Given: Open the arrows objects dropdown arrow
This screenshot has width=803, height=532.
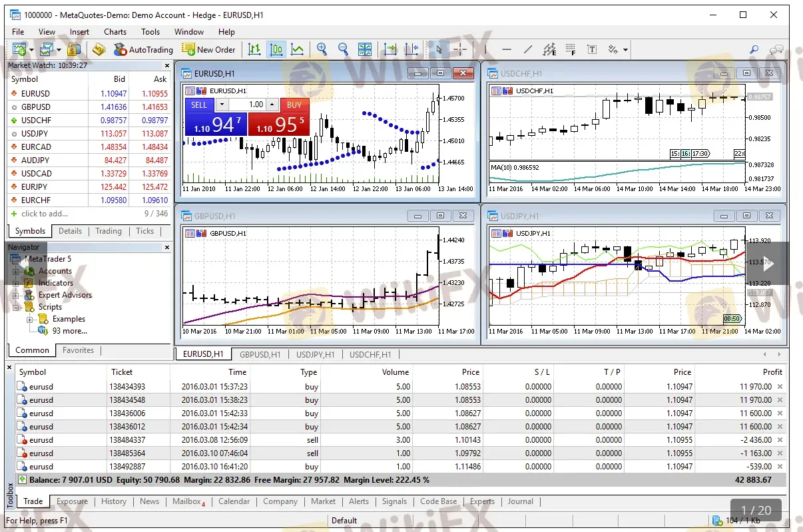Looking at the screenshot, I should (x=625, y=50).
